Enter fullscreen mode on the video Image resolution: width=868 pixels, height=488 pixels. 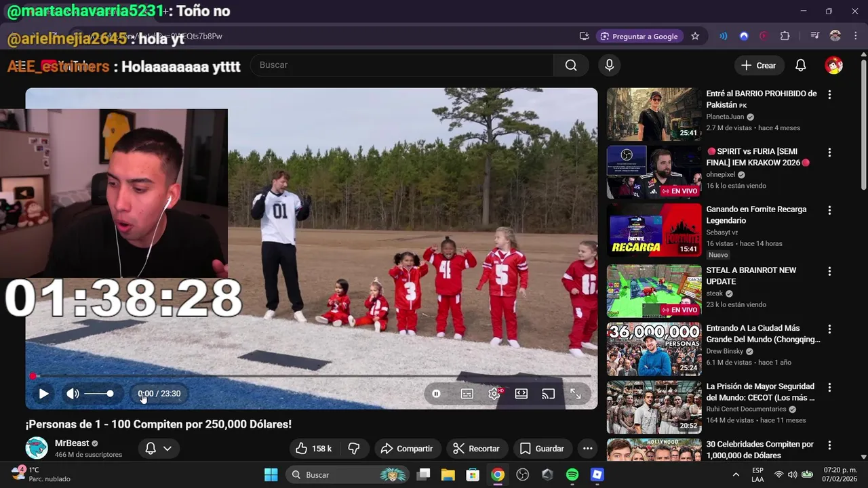click(575, 394)
